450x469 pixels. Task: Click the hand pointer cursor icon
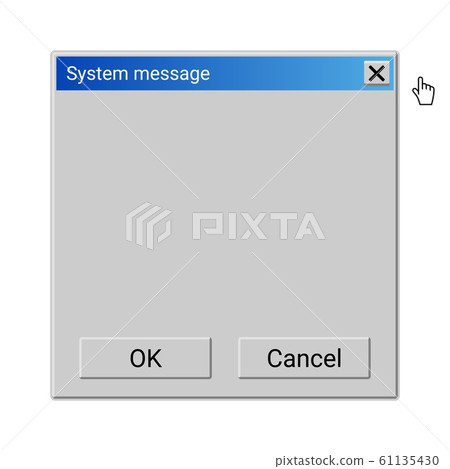tap(423, 91)
